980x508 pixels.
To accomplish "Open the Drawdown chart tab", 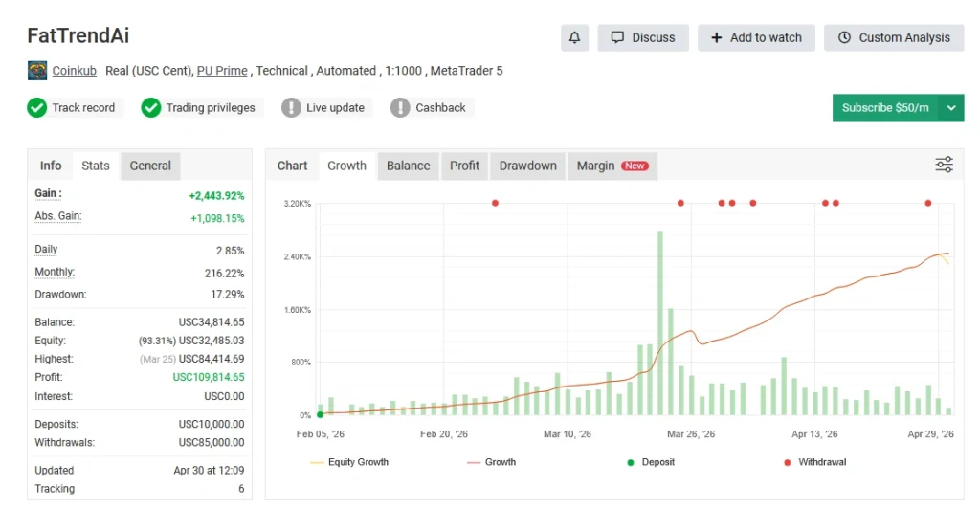I will pyautogui.click(x=527, y=166).
